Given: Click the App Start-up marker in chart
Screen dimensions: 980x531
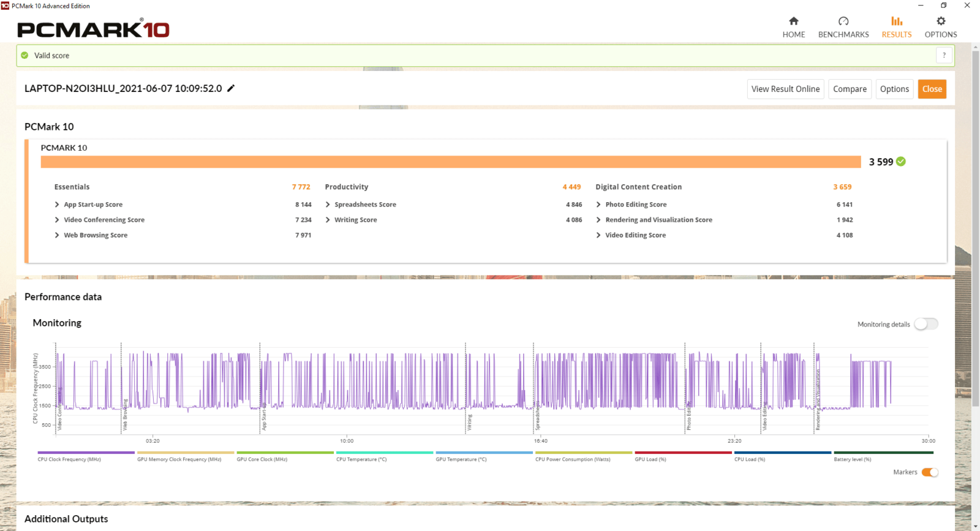Looking at the screenshot, I should coord(264,416).
